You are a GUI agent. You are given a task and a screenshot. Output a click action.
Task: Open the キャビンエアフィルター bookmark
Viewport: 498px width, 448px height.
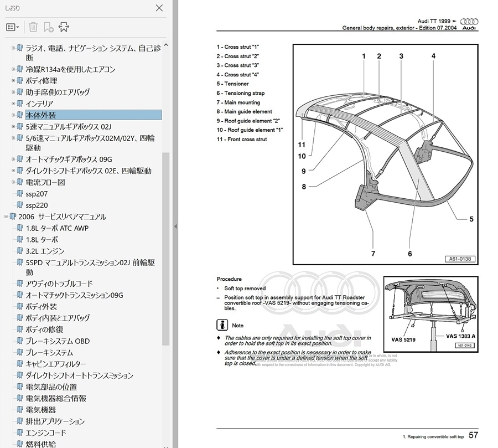click(55, 364)
